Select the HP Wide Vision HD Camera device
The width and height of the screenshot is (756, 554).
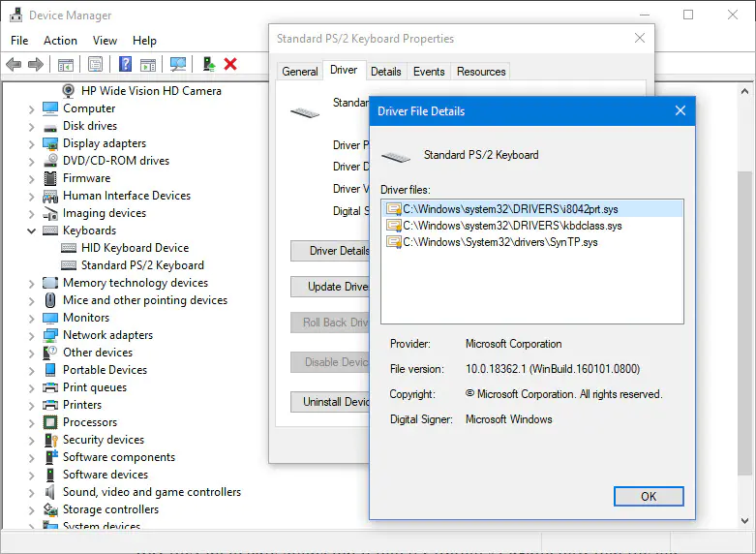(x=151, y=91)
